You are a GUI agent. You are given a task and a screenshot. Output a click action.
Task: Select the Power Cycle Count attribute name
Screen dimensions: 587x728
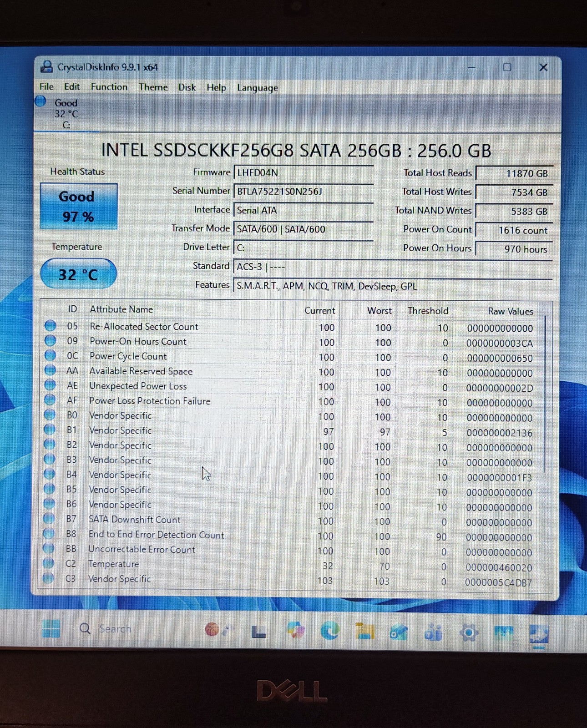tap(128, 356)
